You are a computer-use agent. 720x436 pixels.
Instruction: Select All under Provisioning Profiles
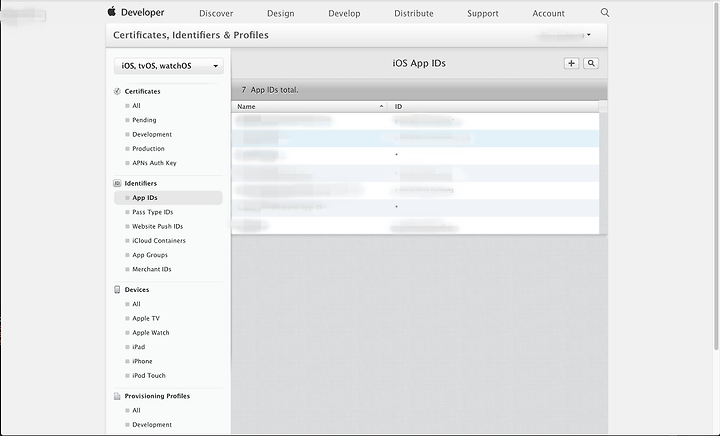136,410
